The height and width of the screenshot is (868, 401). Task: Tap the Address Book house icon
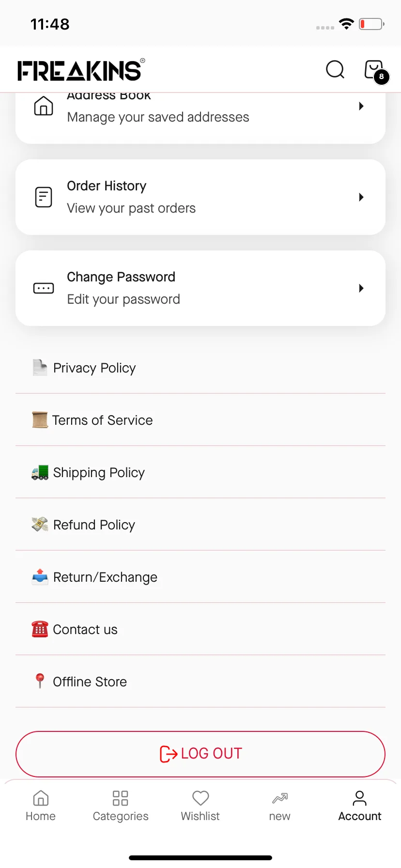[x=44, y=106]
